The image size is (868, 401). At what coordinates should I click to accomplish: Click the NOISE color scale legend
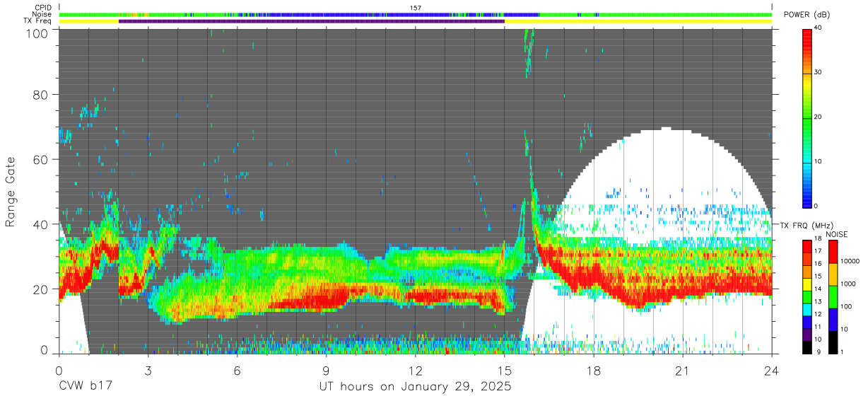pos(833,296)
